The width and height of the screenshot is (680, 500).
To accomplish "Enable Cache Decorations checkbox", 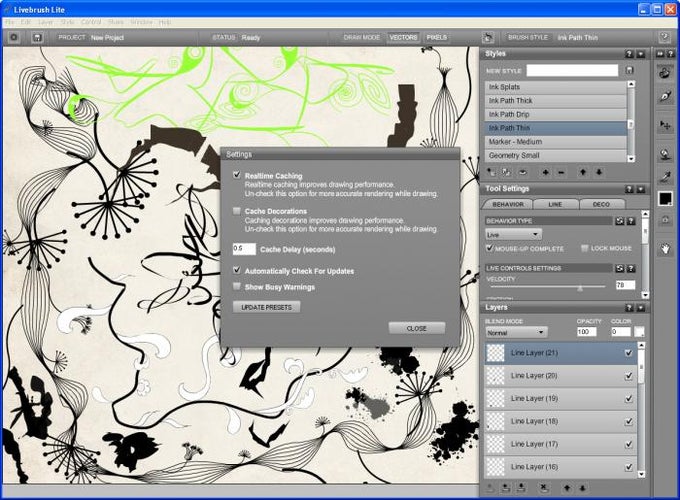I will [x=236, y=211].
